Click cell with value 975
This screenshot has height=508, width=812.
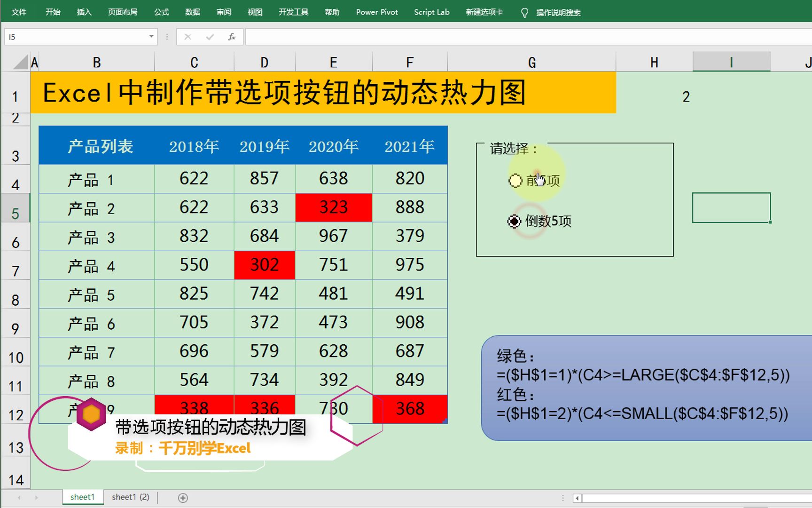(410, 265)
